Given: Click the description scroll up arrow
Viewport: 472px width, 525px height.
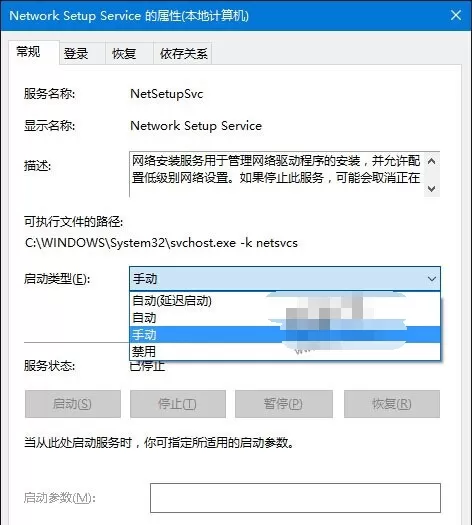Looking at the screenshot, I should click(x=431, y=162).
